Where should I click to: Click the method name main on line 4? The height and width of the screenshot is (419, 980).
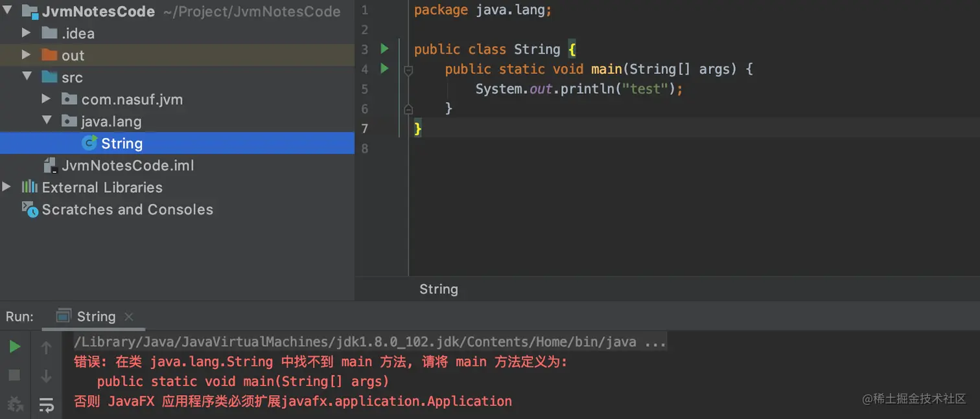click(607, 69)
